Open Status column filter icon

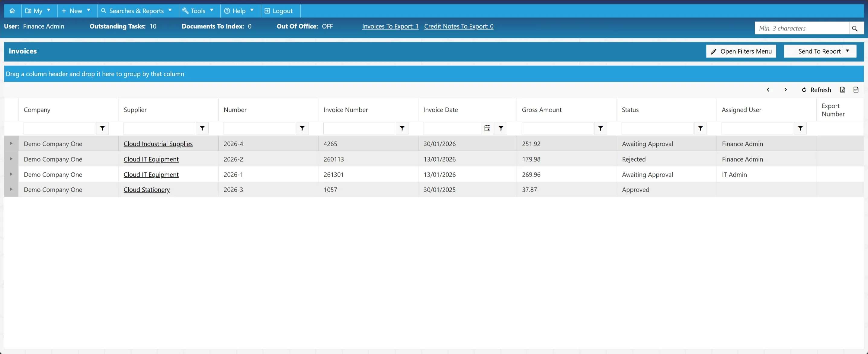tap(700, 128)
